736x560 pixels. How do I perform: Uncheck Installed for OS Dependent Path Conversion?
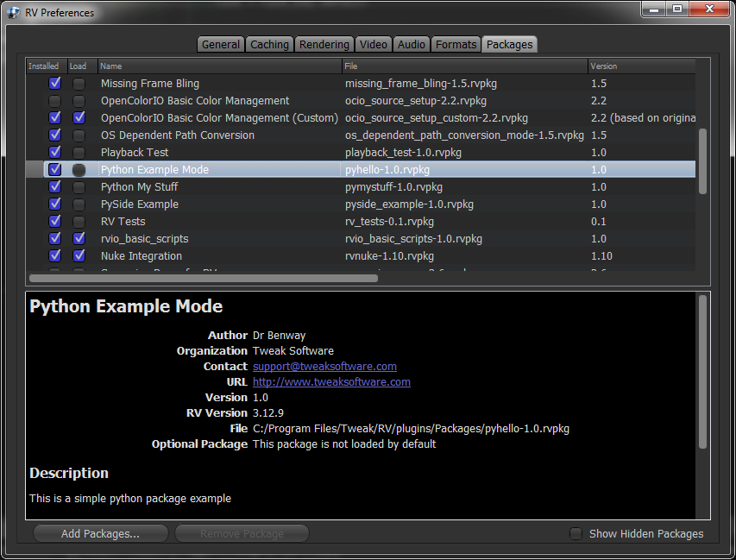tap(55, 135)
